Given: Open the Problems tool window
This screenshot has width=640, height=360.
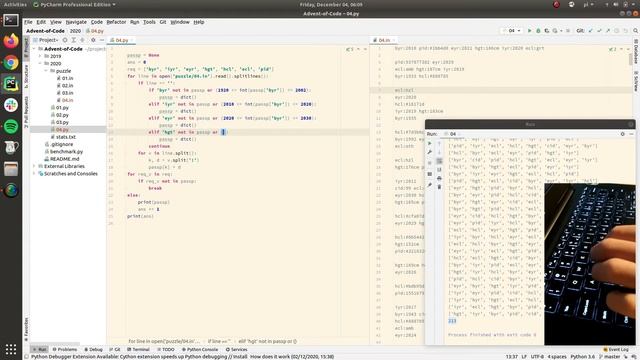Looking at the screenshot, I should point(64,350).
